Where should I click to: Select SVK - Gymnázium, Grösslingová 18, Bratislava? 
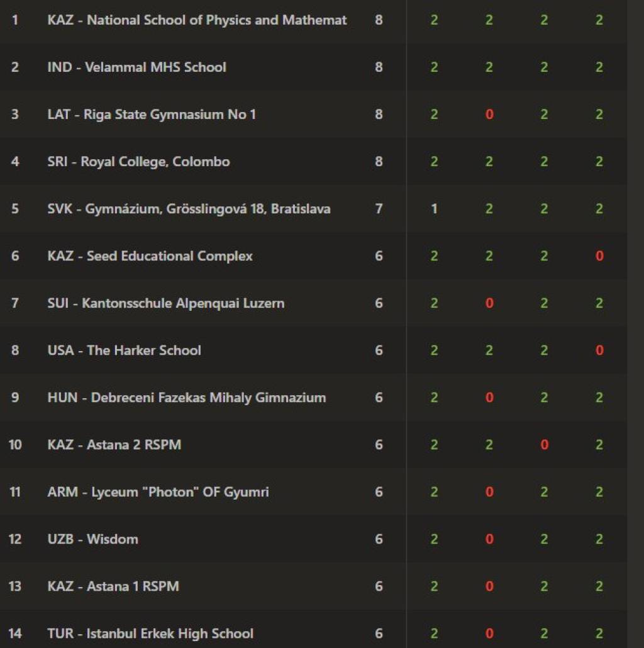tap(189, 209)
